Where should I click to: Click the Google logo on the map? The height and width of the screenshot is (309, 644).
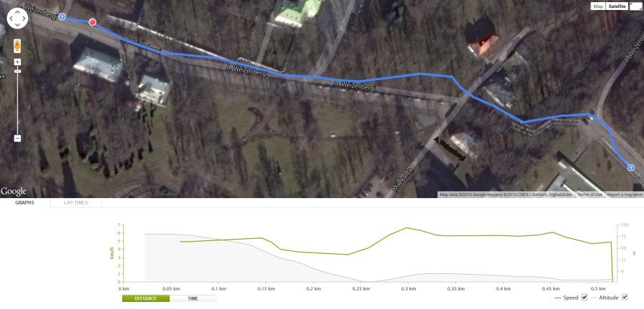[x=14, y=191]
